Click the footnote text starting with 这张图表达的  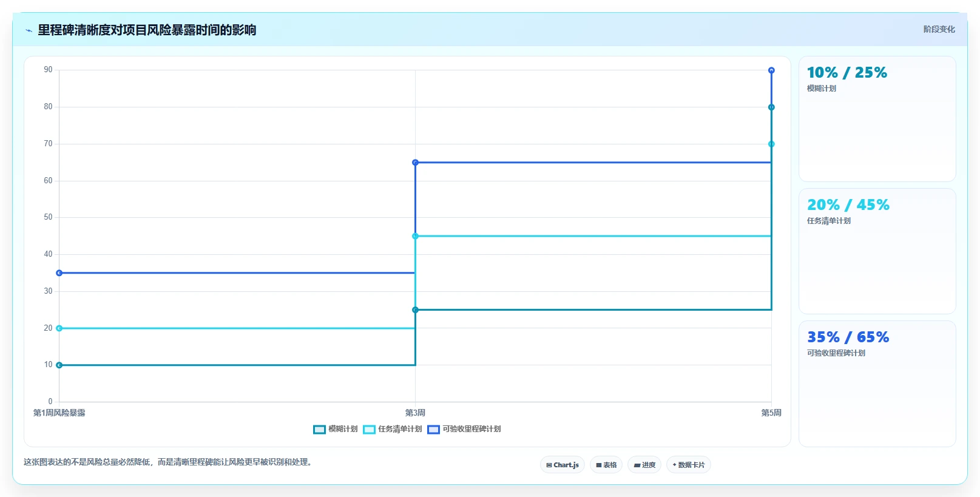point(169,462)
